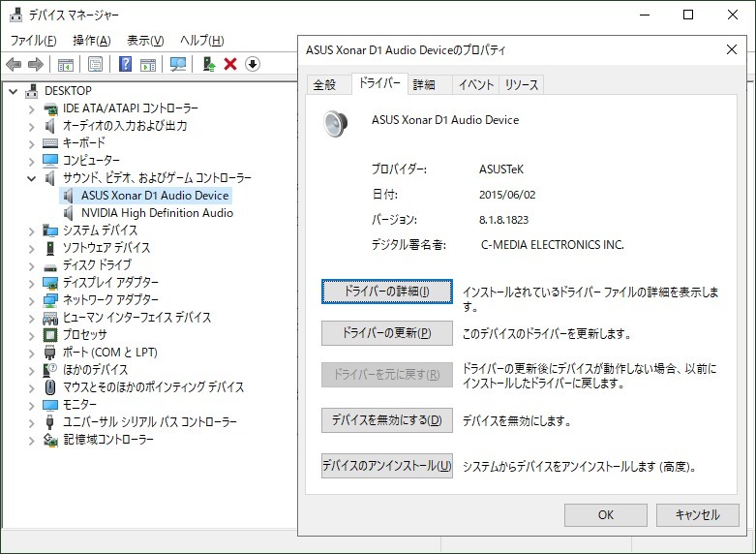Open the ヘルプ(H) menu
Image resolution: width=756 pixels, height=554 pixels.
[x=202, y=41]
